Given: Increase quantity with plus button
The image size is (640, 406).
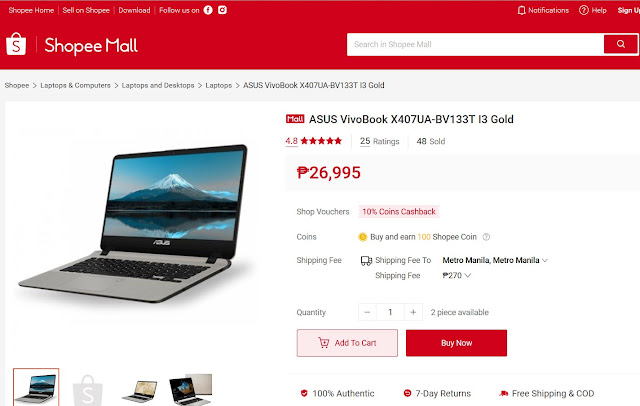Looking at the screenshot, I should (413, 312).
